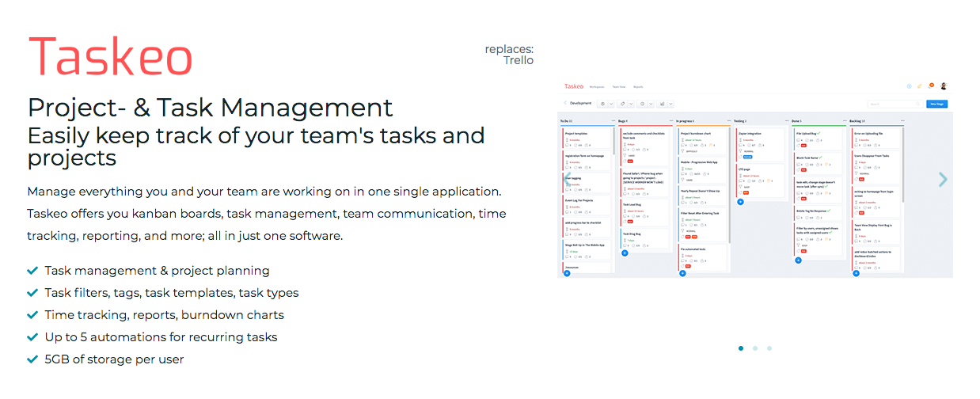Open the Task Load Bug card
The image size is (980, 399).
coord(644,213)
